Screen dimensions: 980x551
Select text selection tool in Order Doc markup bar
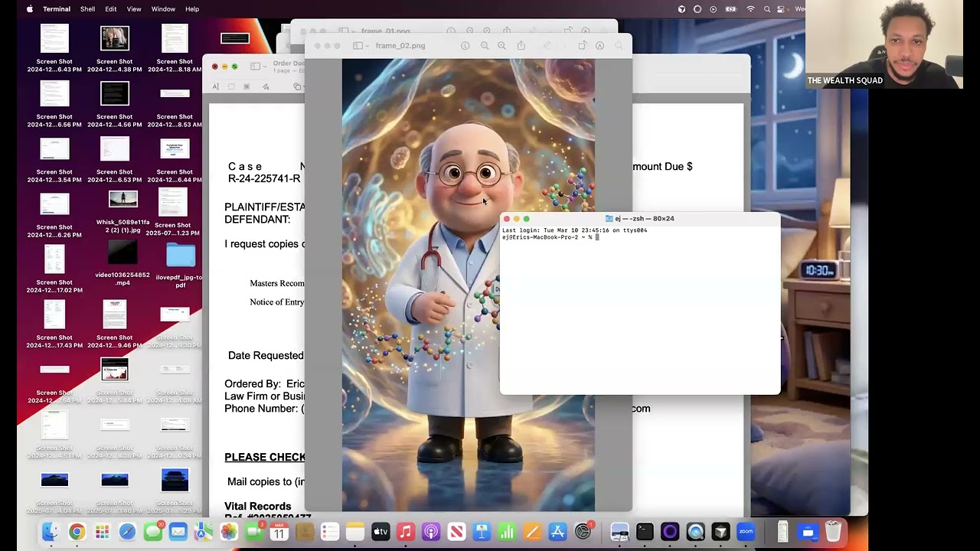(215, 86)
